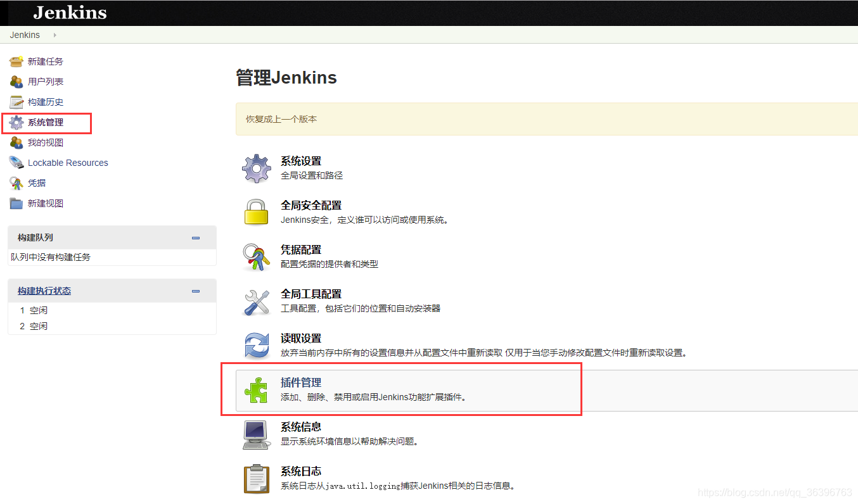
Task: Open 全局工具配置 heading link
Action: [311, 294]
